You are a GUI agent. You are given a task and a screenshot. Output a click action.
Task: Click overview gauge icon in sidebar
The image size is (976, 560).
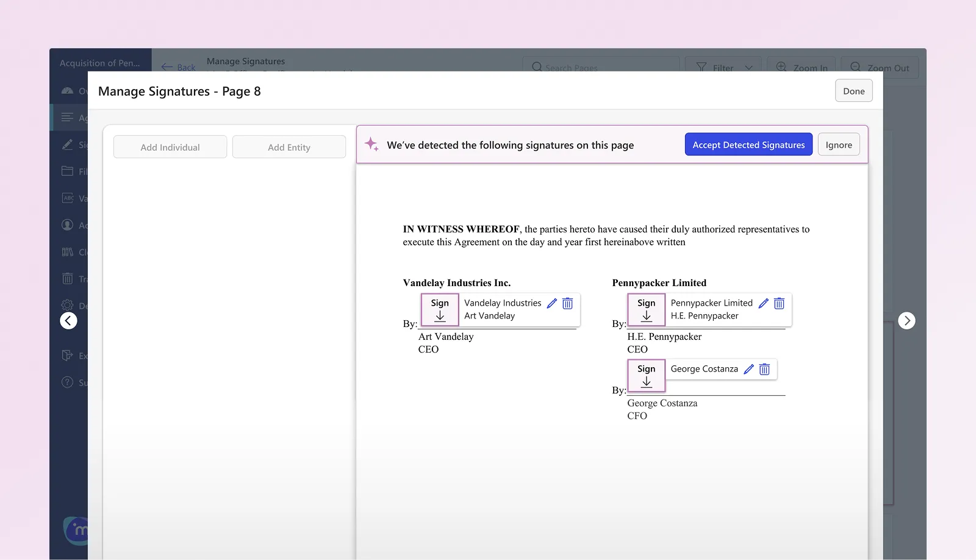click(68, 91)
